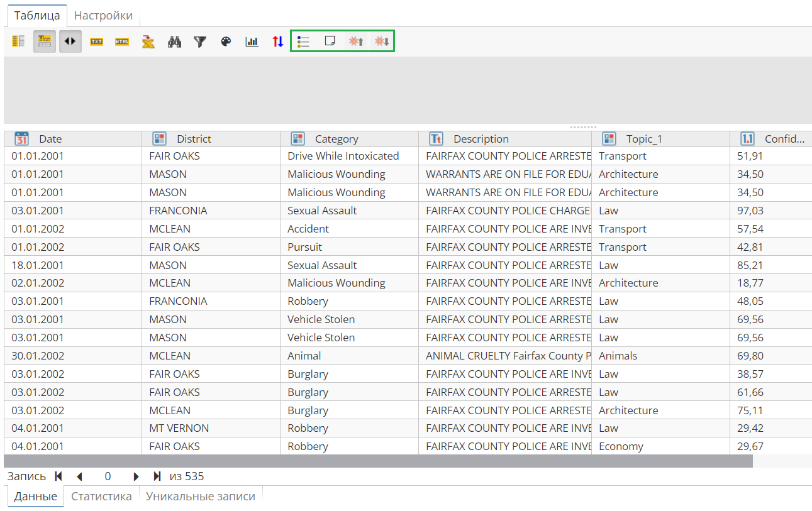Select the 'Accident' category cell
This screenshot has height=511, width=812.
(x=349, y=229)
